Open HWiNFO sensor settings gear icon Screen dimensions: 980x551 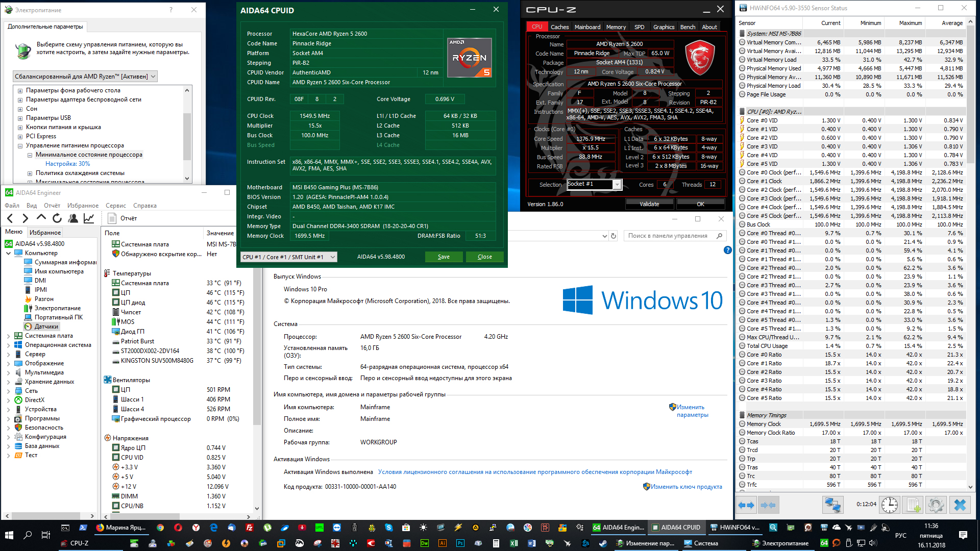[x=936, y=505]
